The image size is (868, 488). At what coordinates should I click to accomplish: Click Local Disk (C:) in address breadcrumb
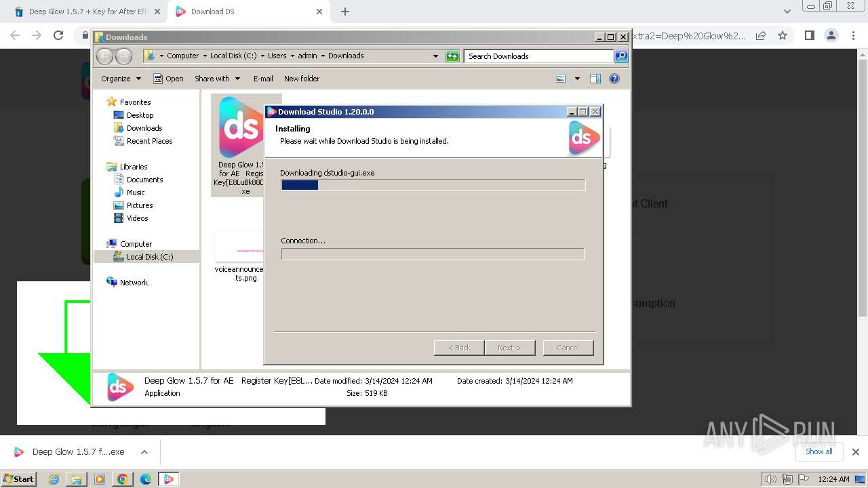[x=233, y=56]
